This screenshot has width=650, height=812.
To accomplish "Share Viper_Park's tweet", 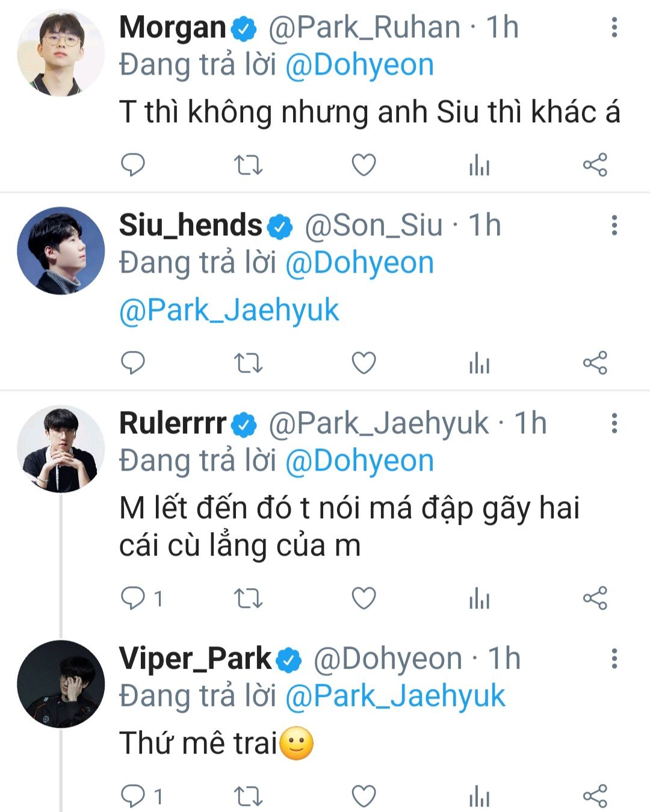I will pos(595,796).
